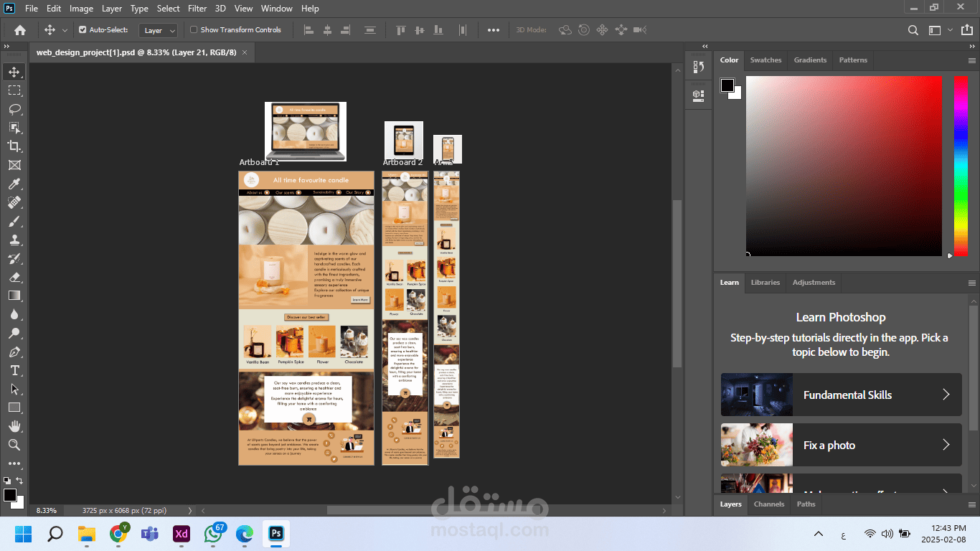Select the Move tool in the toolbox
980x551 pixels.
tap(14, 72)
